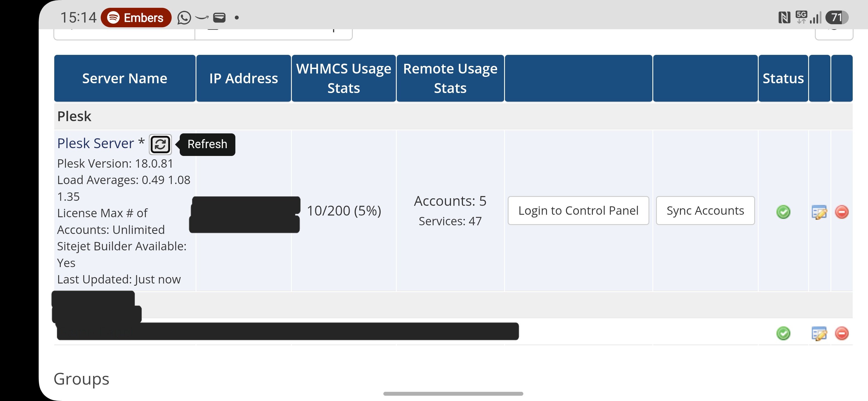The height and width of the screenshot is (401, 868).
Task: Click the Sync Accounts button
Action: coord(705,211)
